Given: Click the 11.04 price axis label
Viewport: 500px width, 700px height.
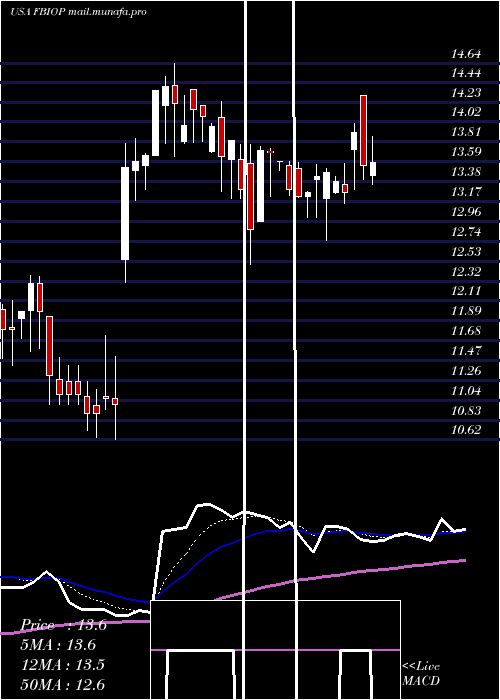Looking at the screenshot, I should [x=466, y=391].
